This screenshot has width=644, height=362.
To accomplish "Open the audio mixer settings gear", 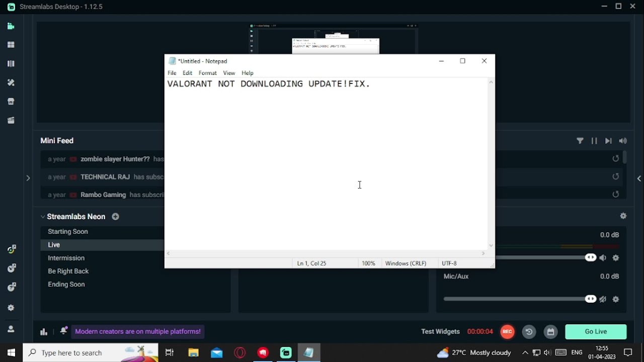I will (623, 216).
